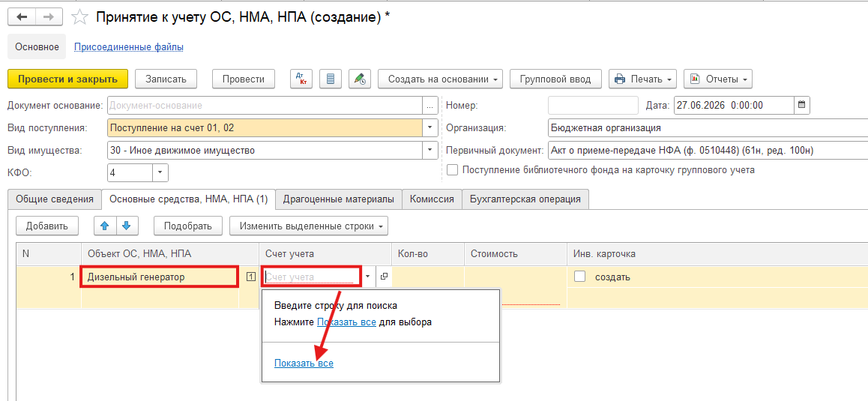Click the pen with clock icon
The image size is (868, 401).
(360, 79)
